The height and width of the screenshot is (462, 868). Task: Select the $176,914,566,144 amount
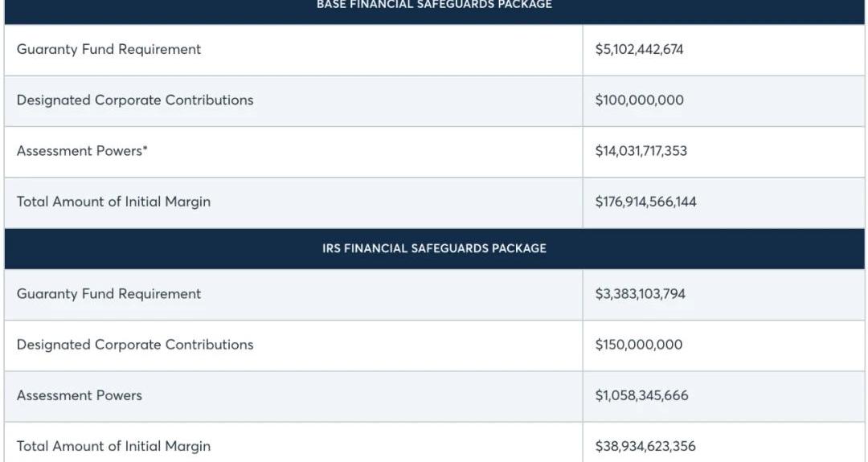[x=645, y=202]
